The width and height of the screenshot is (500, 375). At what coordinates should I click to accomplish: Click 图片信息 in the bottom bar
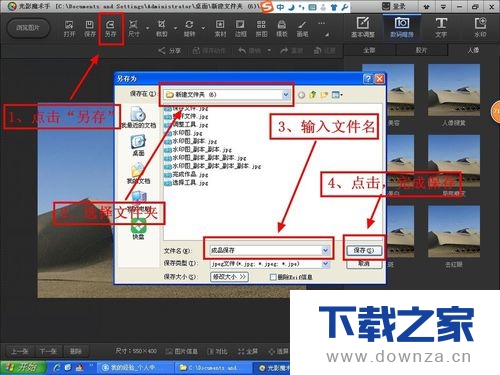coord(182,351)
